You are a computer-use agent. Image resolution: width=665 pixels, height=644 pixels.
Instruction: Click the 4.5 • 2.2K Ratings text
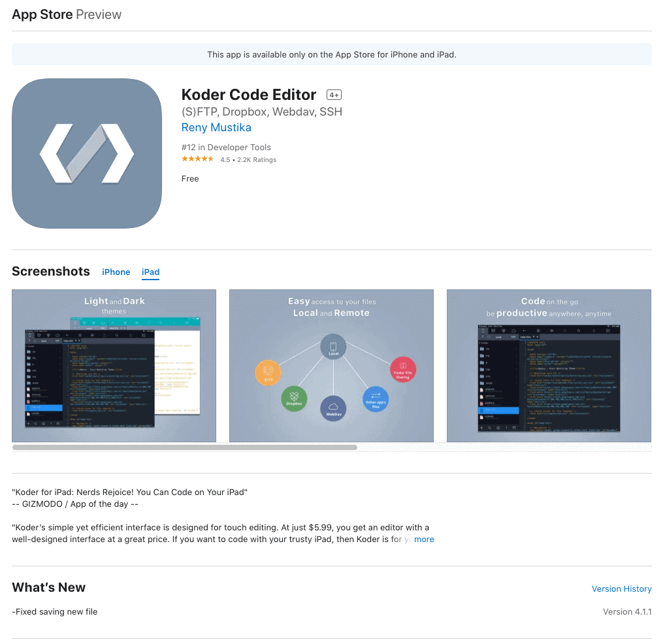point(248,160)
